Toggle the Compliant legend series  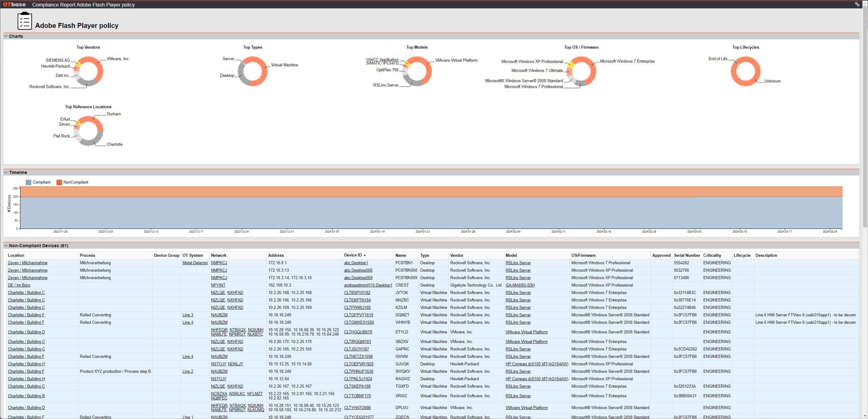click(38, 182)
